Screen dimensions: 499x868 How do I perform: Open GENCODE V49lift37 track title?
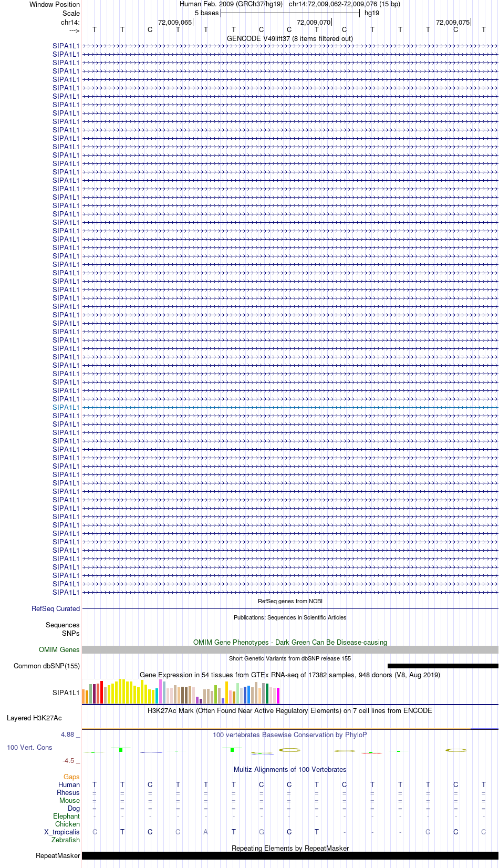(290, 38)
